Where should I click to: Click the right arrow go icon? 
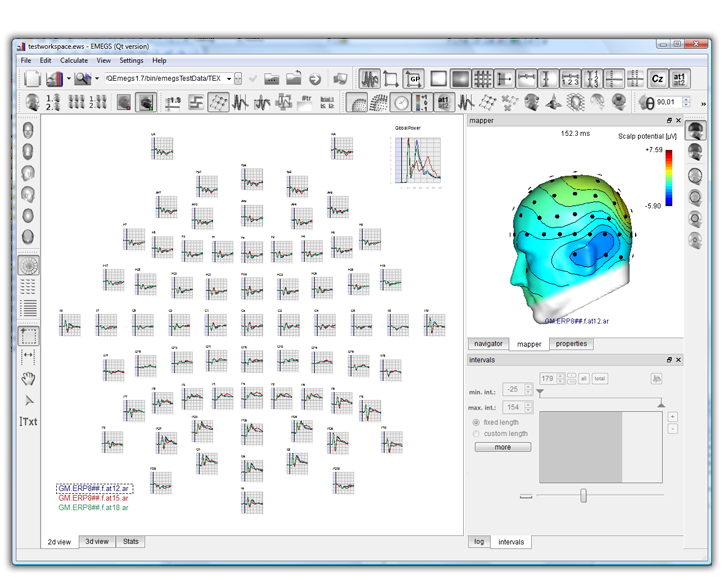point(315,78)
